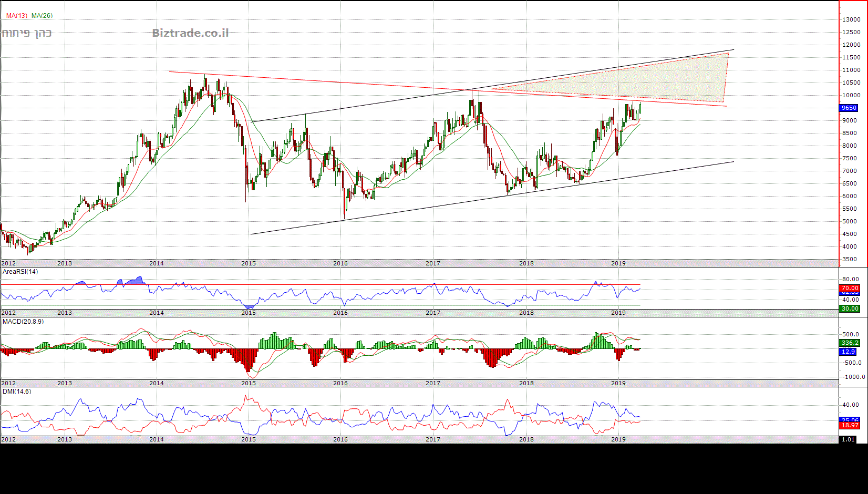Click the black 1.01 value tag
Screen dimensions: 868x494
pos(848,439)
